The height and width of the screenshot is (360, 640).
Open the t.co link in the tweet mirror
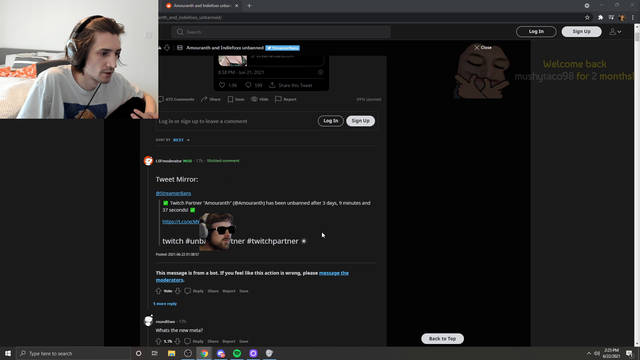click(181, 222)
